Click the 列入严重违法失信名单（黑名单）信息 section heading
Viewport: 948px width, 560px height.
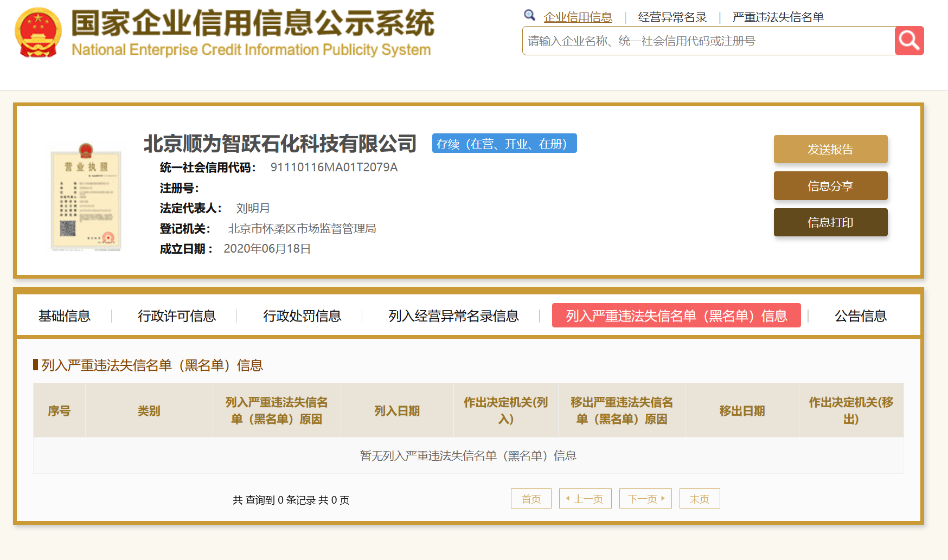[x=152, y=365]
